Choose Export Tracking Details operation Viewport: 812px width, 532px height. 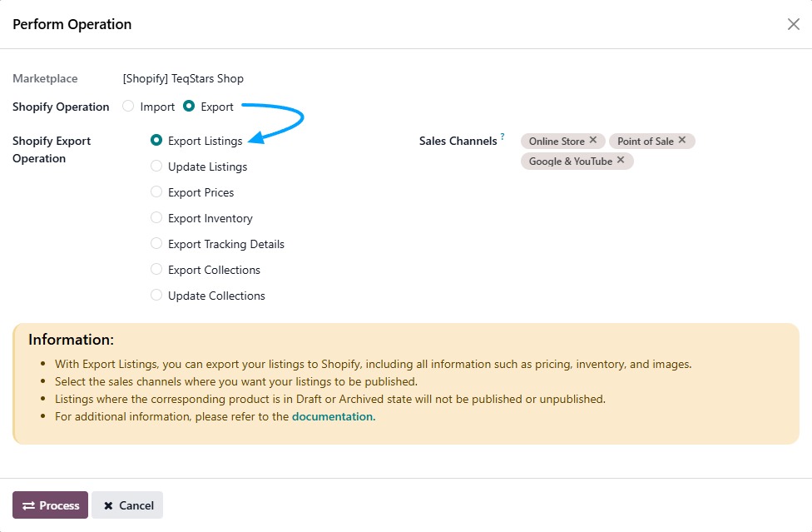[x=156, y=243]
